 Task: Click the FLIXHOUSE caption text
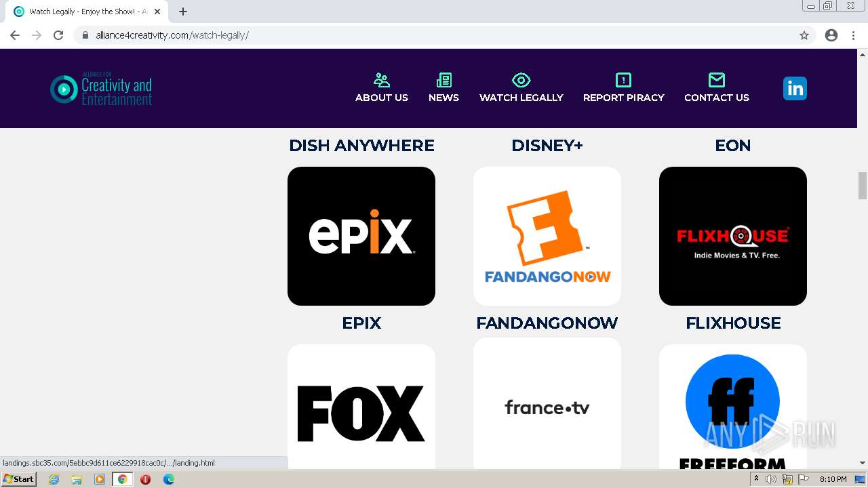click(733, 323)
